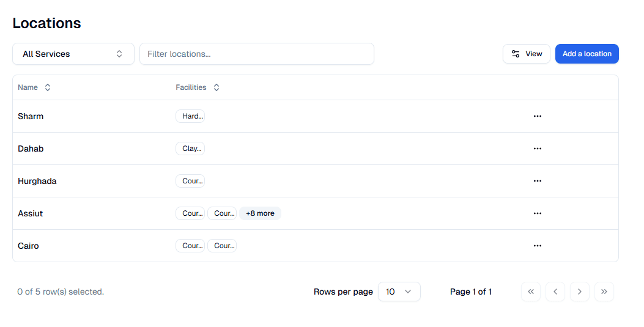Open row actions menu for Dahab
The height and width of the screenshot is (327, 644).
pos(537,149)
